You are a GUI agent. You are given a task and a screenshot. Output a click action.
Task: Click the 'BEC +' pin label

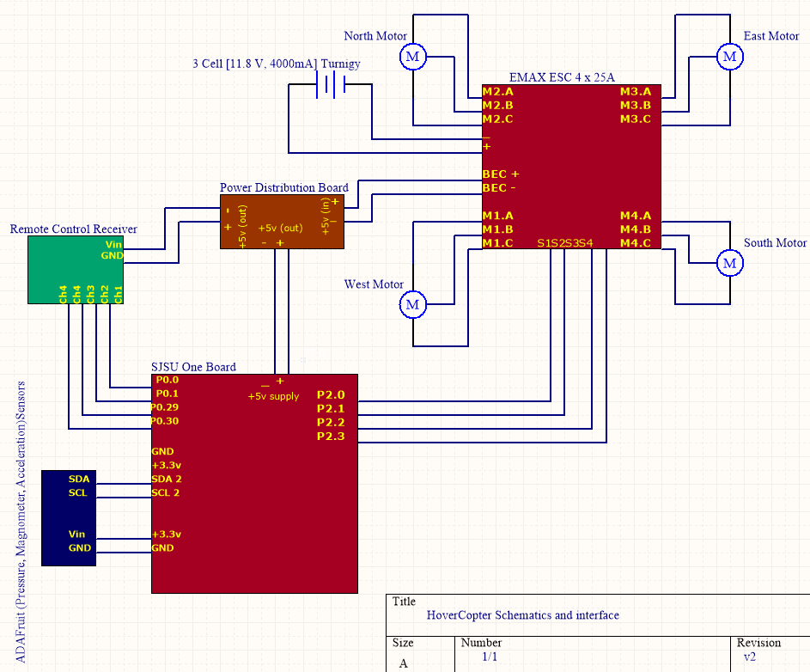[501, 174]
